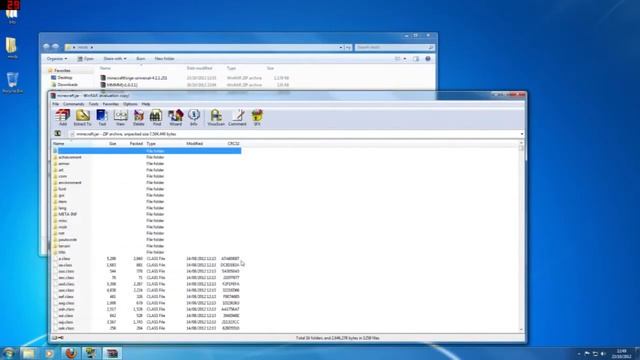Open the Start menu orb
Viewport: 640px width, 360px height.
pyautogui.click(x=8, y=353)
